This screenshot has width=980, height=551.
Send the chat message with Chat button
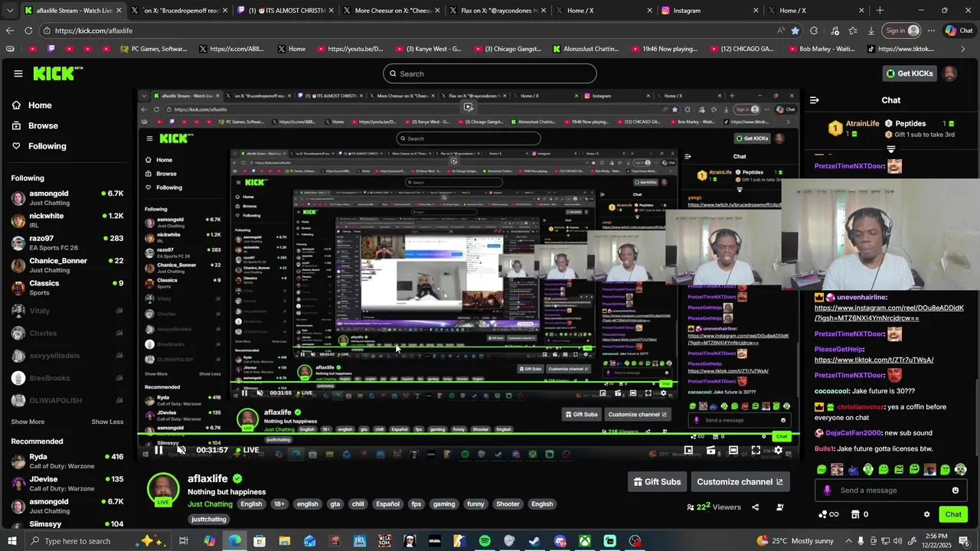point(953,514)
